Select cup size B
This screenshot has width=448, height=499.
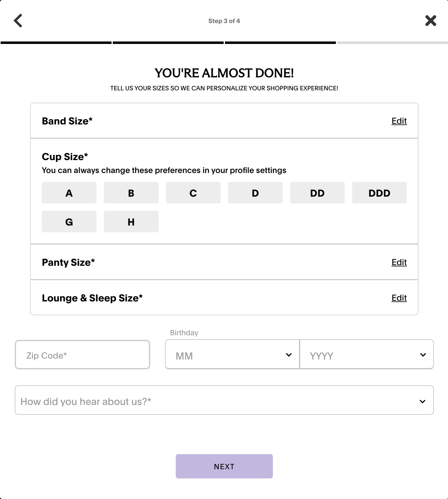(131, 193)
